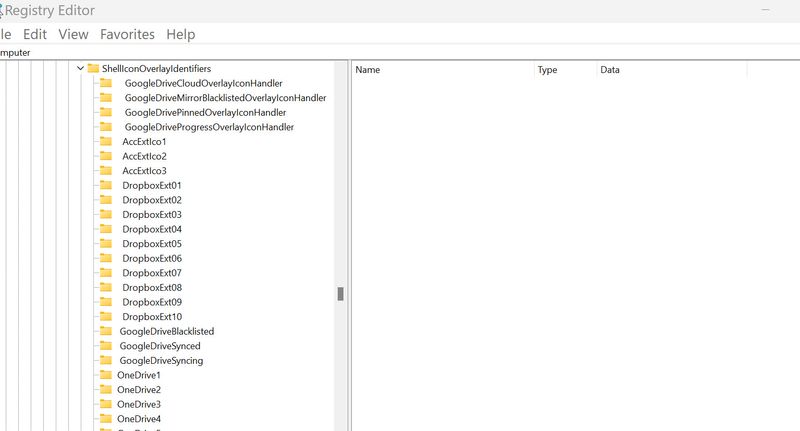The image size is (800, 431).
Task: Select the GoogleDriveBlacklisted key
Action: pyautogui.click(x=167, y=331)
